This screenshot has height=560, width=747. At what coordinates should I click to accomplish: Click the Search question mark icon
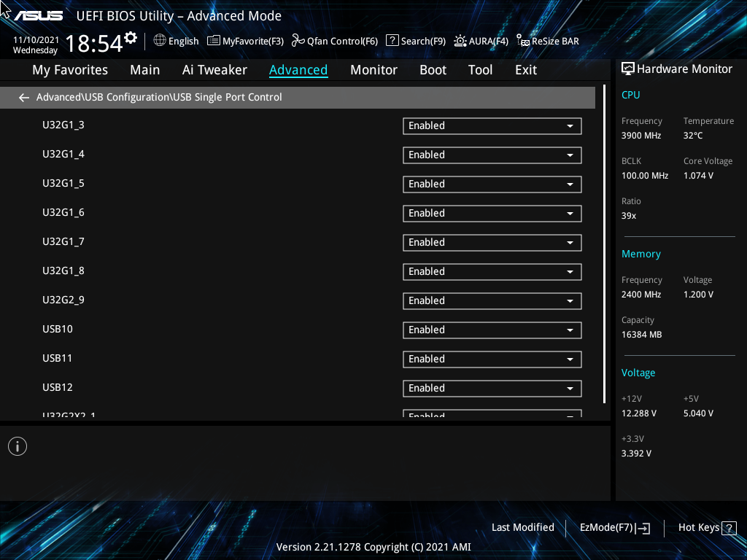pyautogui.click(x=392, y=41)
